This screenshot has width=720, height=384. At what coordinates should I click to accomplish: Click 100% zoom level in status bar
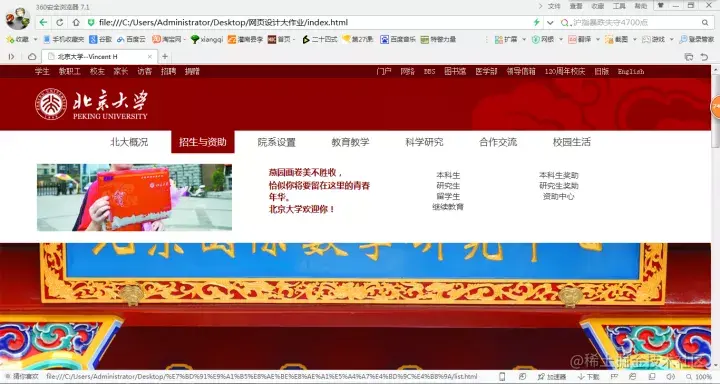point(699,377)
